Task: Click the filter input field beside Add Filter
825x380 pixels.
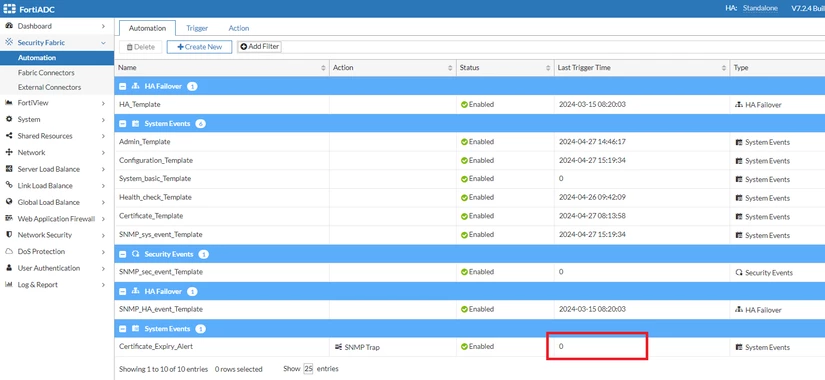Action: [554, 47]
